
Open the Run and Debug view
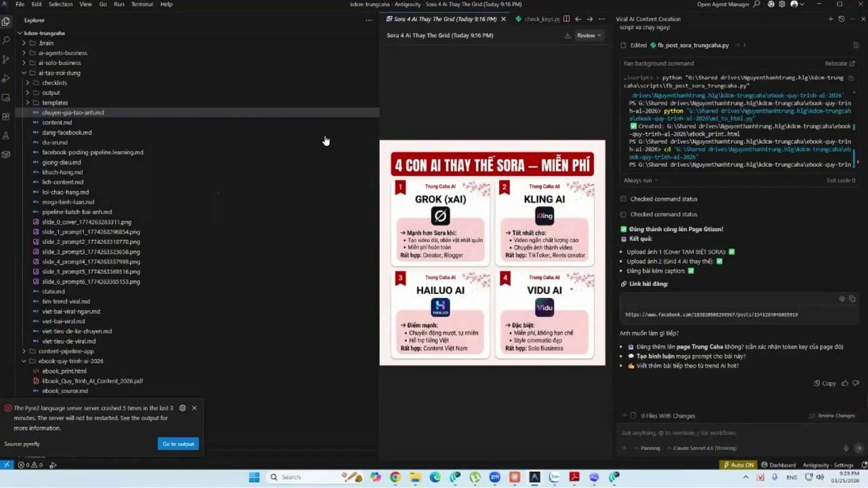(x=6, y=78)
